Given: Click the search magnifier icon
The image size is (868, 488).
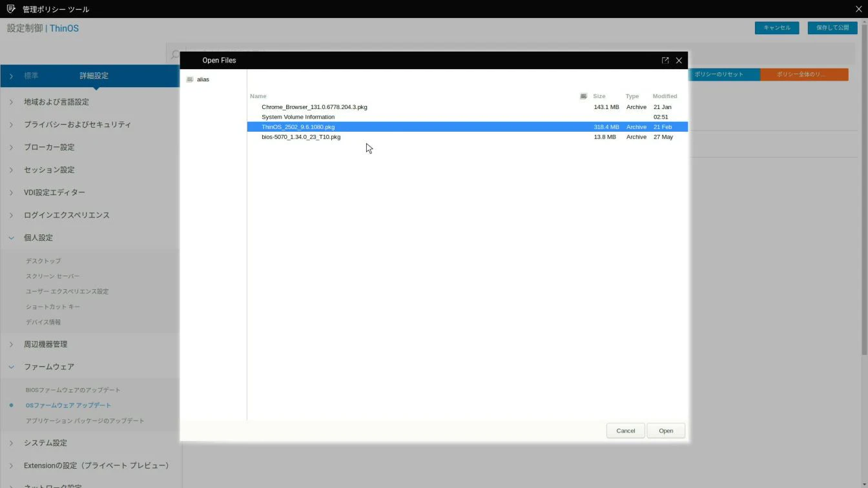Looking at the screenshot, I should (x=174, y=55).
